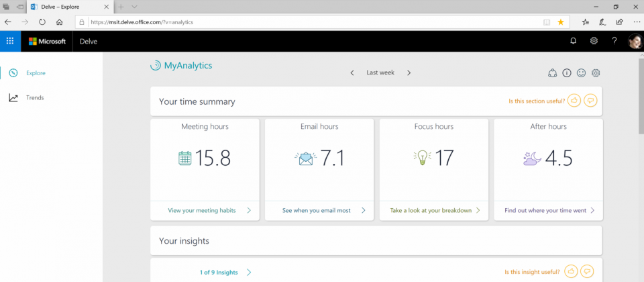Viewport: 644px width, 282px height.
Task: Show the tabs you've set aside
Action: pyautogui.click(x=6, y=7)
